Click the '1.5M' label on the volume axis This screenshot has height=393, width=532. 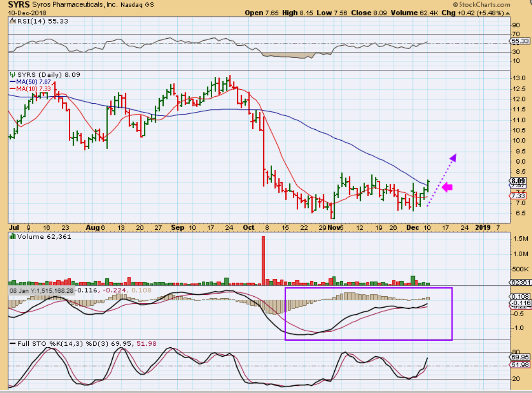(x=521, y=239)
